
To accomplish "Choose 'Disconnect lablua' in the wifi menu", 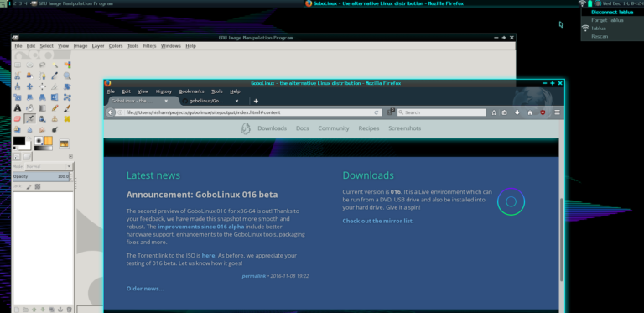I will point(612,13).
